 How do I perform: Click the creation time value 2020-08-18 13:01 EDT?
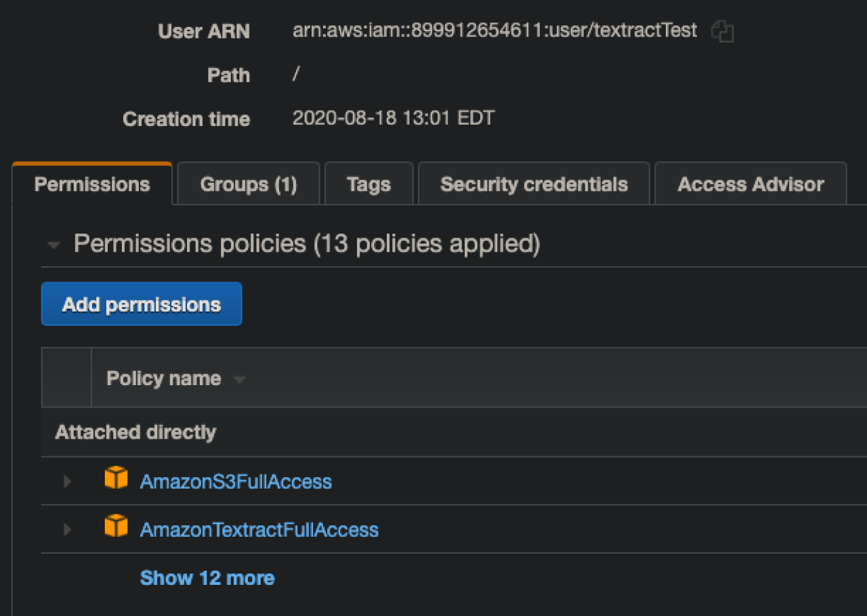click(x=394, y=118)
